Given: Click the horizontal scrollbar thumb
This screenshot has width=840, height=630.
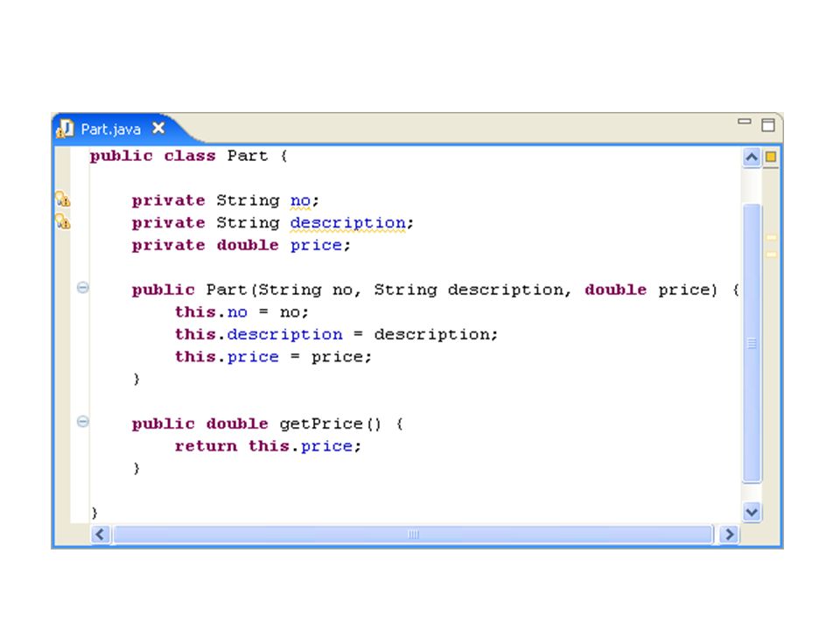Looking at the screenshot, I should [x=413, y=535].
